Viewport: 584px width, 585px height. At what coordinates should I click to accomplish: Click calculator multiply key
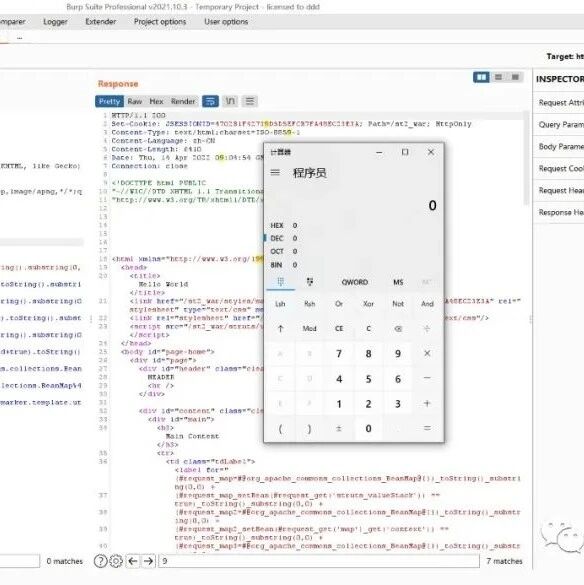(427, 353)
